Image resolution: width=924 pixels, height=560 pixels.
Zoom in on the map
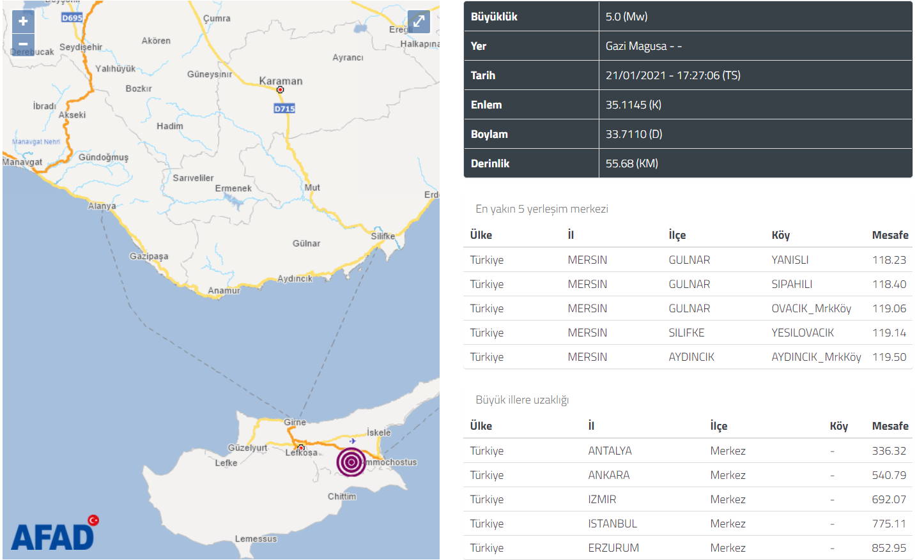(x=23, y=21)
